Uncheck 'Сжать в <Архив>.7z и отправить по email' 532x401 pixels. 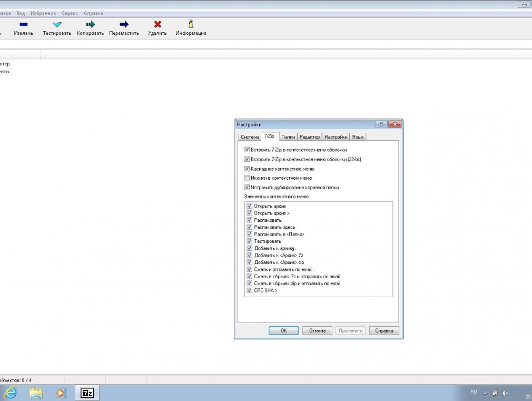249,277
